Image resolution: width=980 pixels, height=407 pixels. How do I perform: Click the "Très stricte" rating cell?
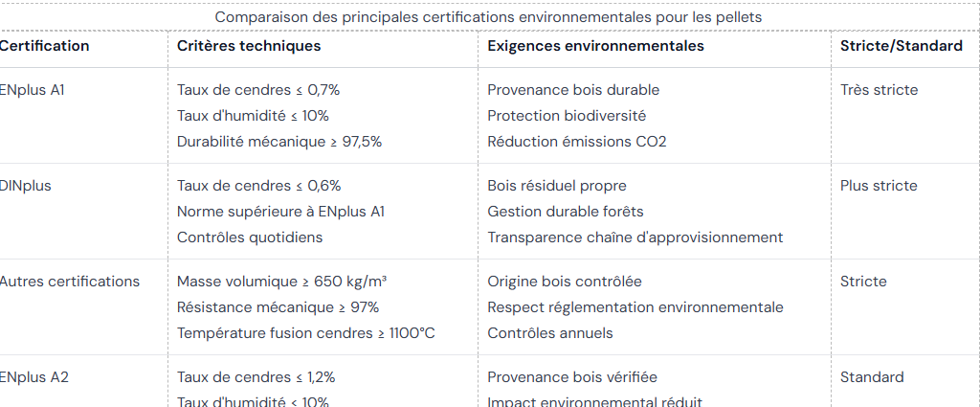pos(879,90)
